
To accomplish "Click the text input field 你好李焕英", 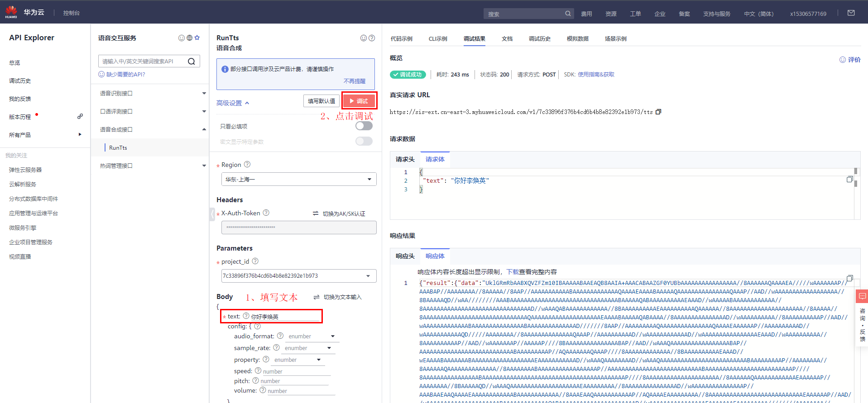I will pyautogui.click(x=285, y=317).
